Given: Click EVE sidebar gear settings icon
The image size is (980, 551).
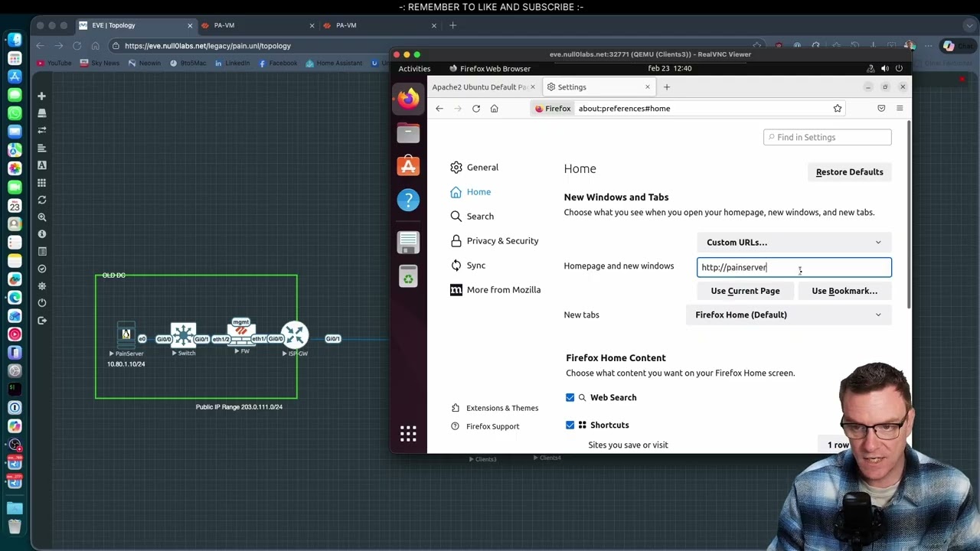Looking at the screenshot, I should tap(42, 285).
